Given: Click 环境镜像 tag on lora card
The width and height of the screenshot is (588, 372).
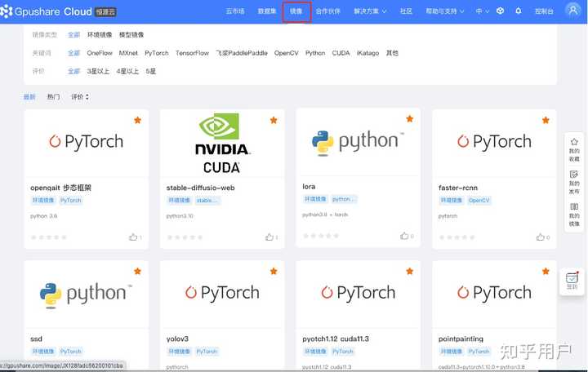Looking at the screenshot, I should tap(315, 199).
